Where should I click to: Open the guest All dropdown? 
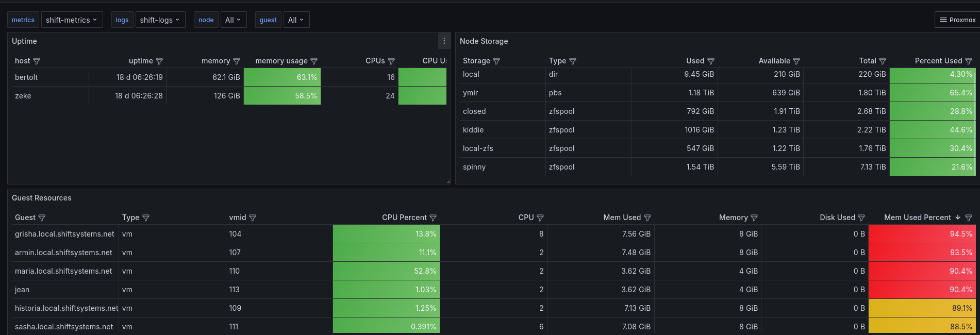[x=296, y=20]
